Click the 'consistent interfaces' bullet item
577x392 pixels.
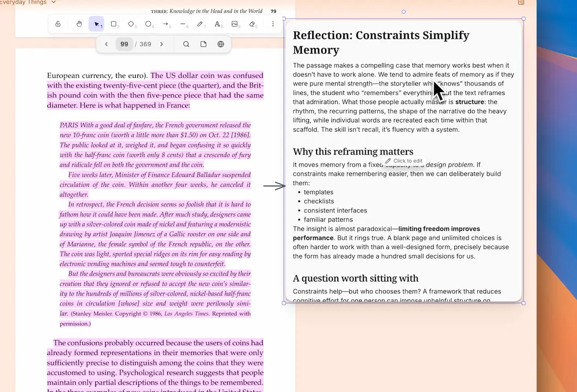click(x=335, y=210)
